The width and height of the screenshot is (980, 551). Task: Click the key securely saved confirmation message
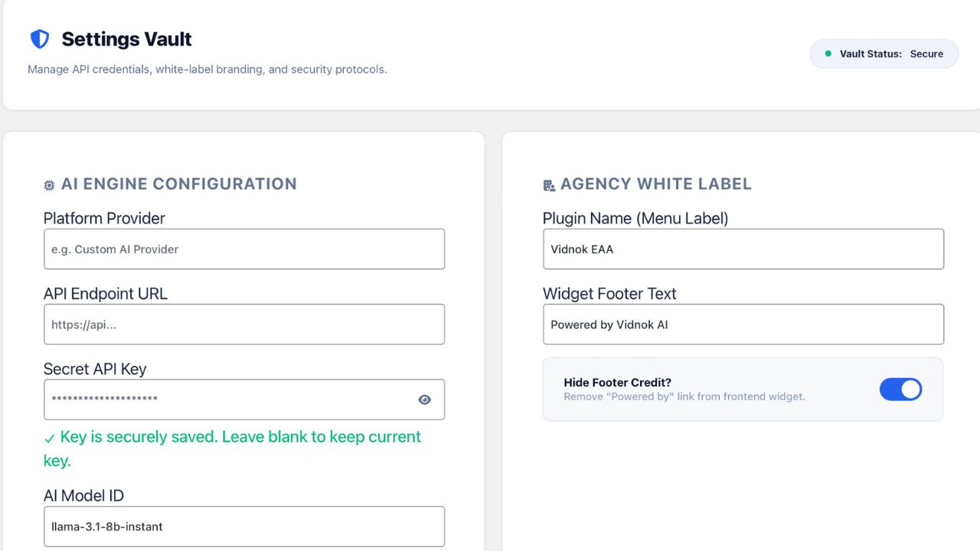tap(240, 438)
